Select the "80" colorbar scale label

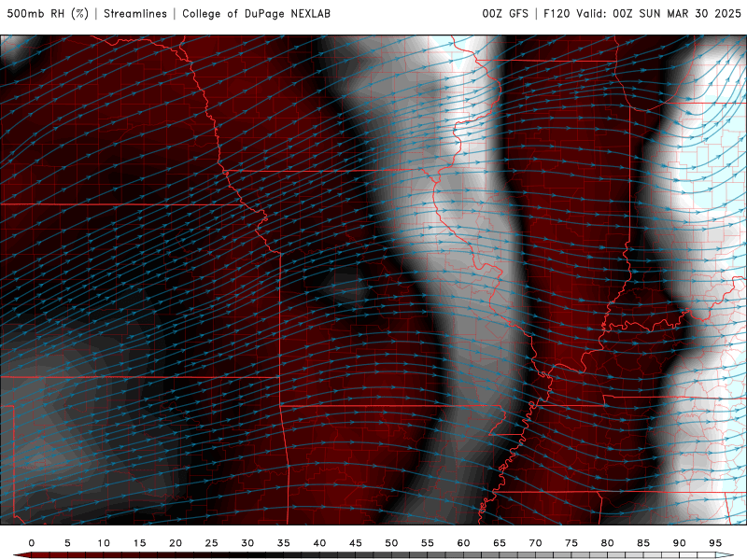click(x=607, y=543)
